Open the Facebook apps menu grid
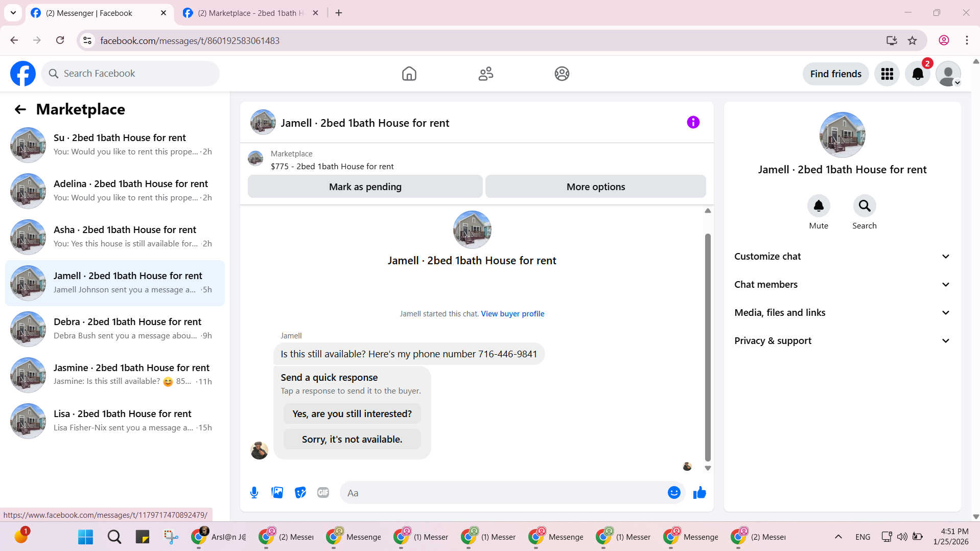This screenshot has width=980, height=551. (887, 74)
